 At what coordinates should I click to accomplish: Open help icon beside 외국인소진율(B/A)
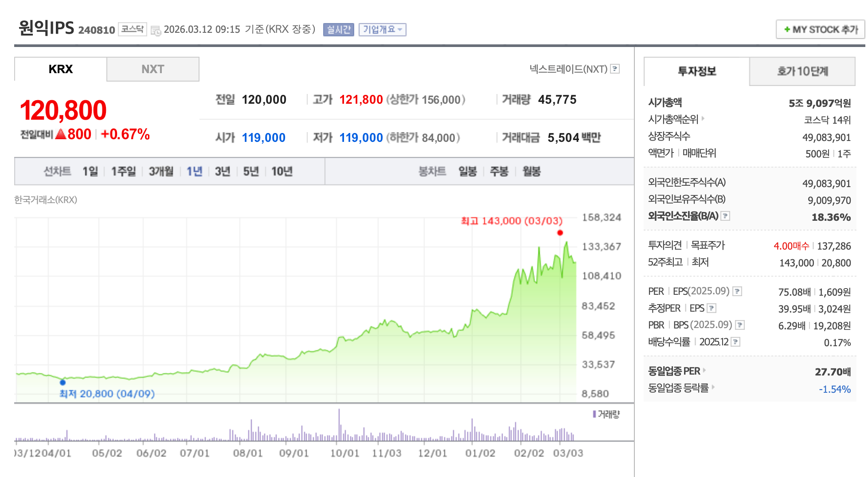click(x=725, y=216)
